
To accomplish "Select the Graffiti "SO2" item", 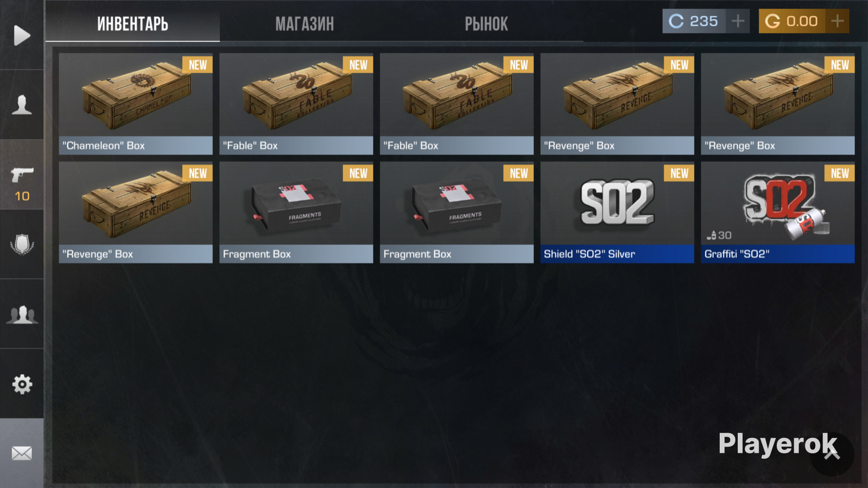I will tap(778, 212).
